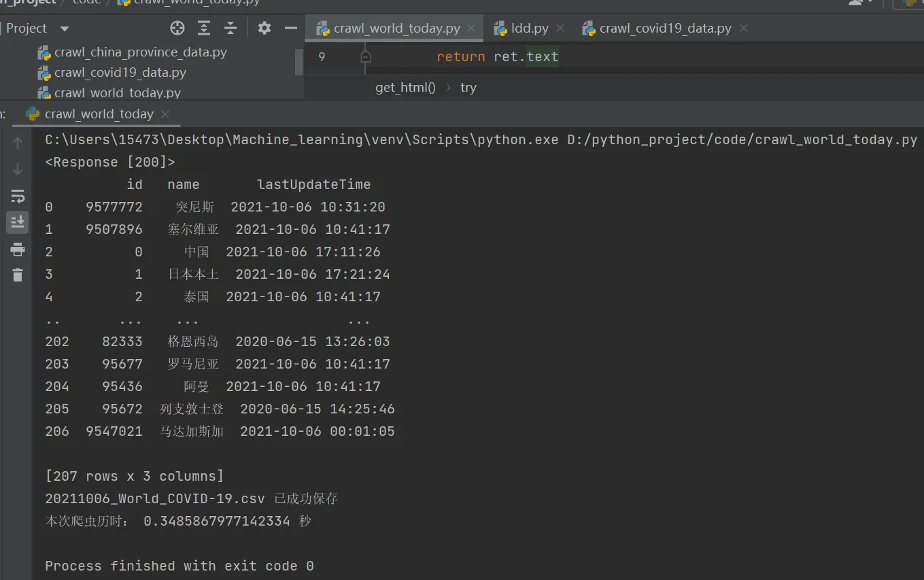
Task: Click the timestamp 2021-10-06 17:11:26
Action: coord(303,252)
